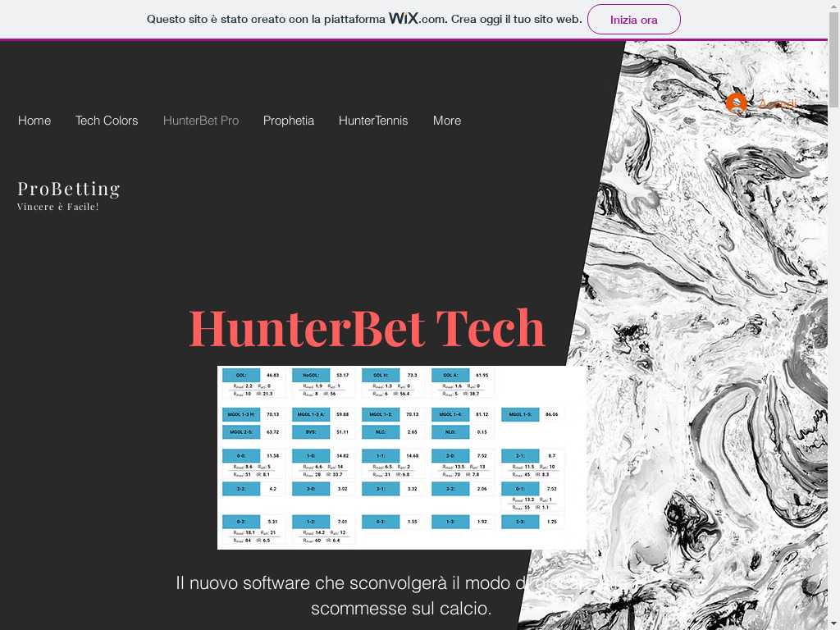Click the 'Il nuovo software che sconvolgerà' paragraph
840x630 pixels.
(x=400, y=596)
